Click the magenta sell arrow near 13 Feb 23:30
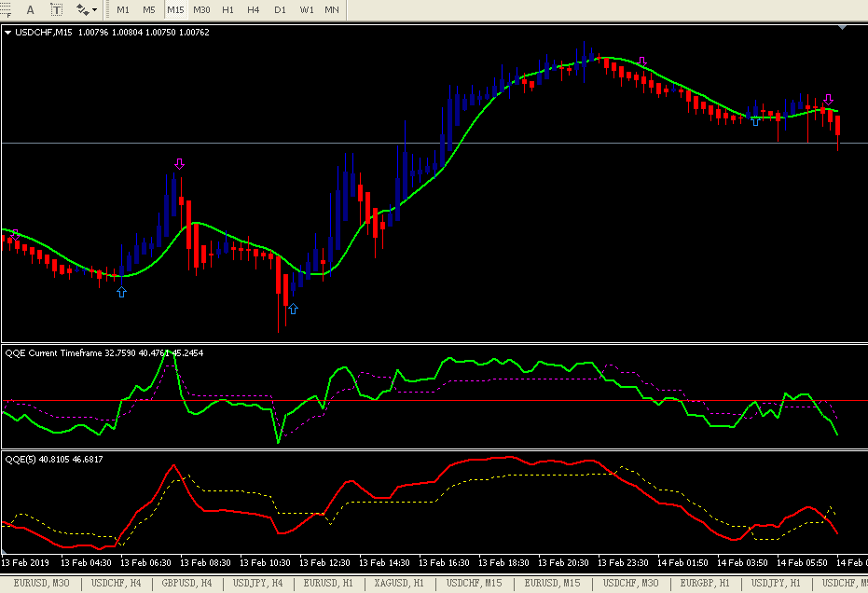Screen dimensions: 868x593 coord(642,62)
